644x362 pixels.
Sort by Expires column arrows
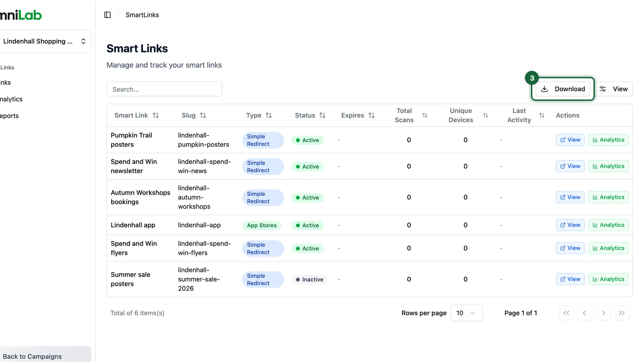click(x=372, y=115)
